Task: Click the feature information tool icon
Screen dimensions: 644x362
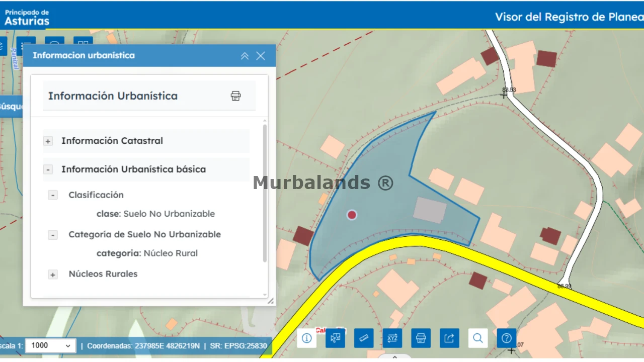Action: click(306, 338)
